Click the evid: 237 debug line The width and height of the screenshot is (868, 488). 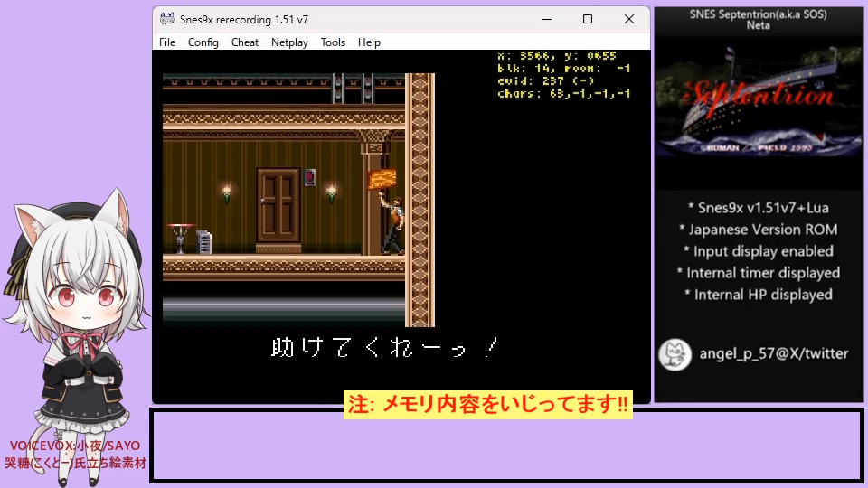click(x=545, y=80)
